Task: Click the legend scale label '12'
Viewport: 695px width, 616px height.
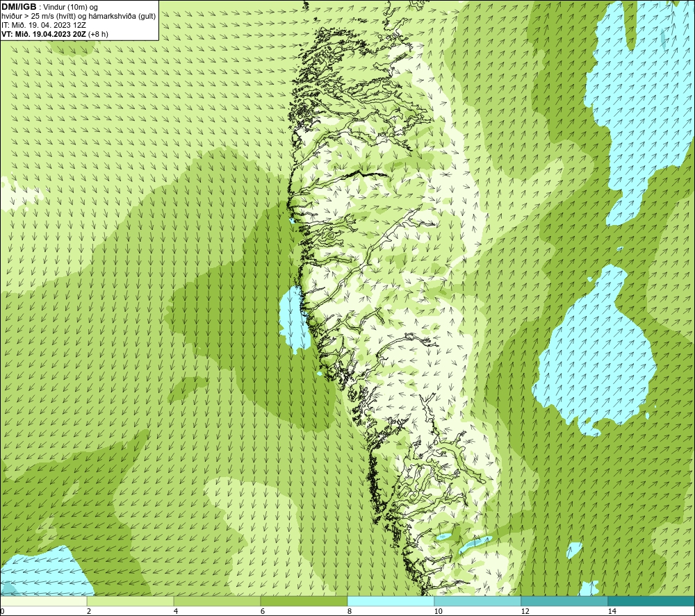Action: 525,611
